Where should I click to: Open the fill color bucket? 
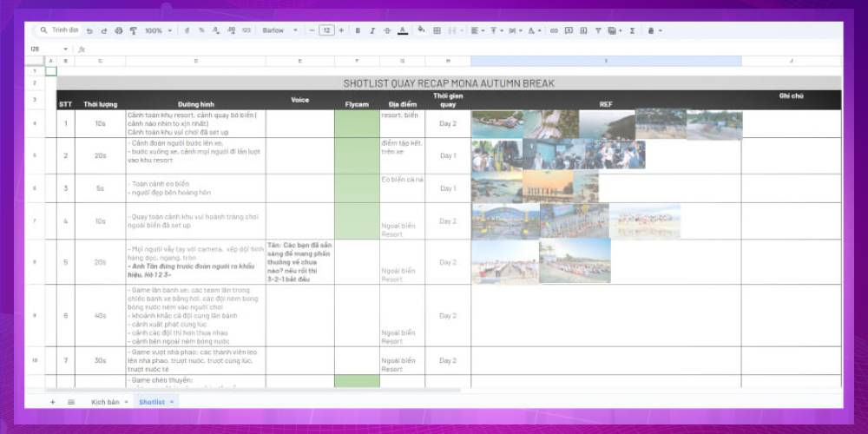point(421,30)
